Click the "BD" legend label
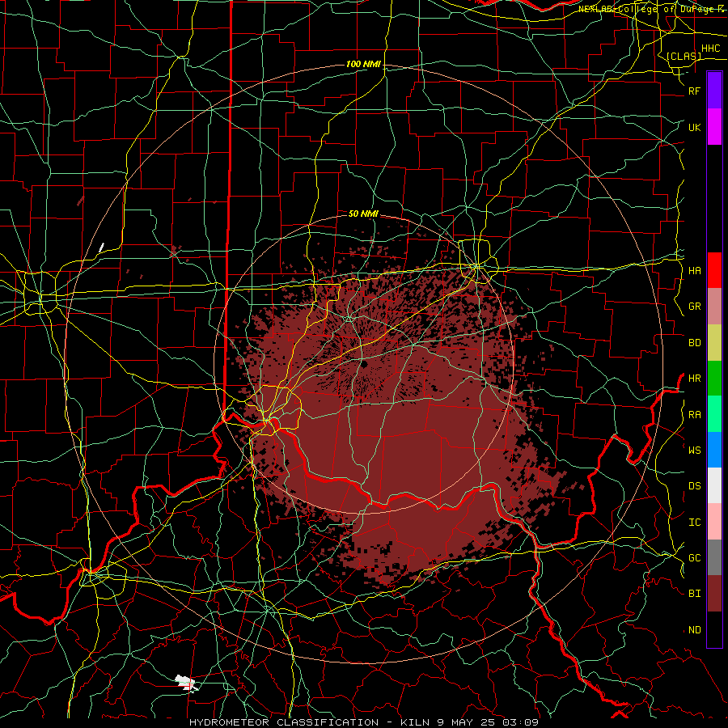Viewport: 728px width, 728px height. (694, 343)
